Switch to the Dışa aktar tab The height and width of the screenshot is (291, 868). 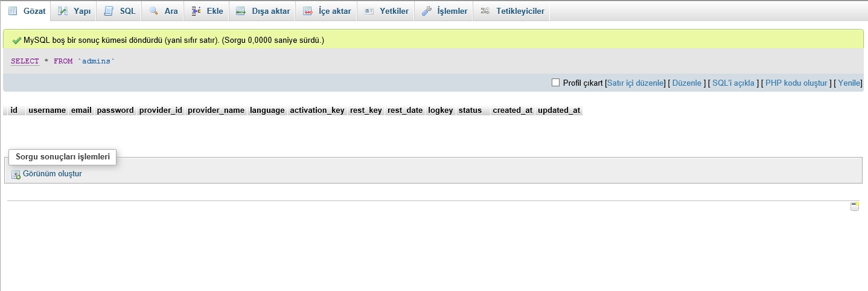(263, 11)
